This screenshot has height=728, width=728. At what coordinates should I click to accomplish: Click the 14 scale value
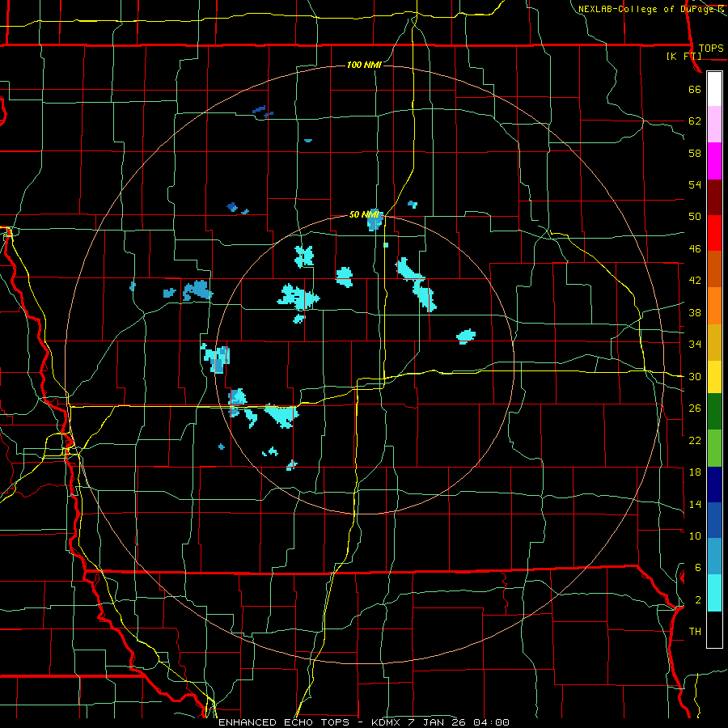(x=695, y=504)
